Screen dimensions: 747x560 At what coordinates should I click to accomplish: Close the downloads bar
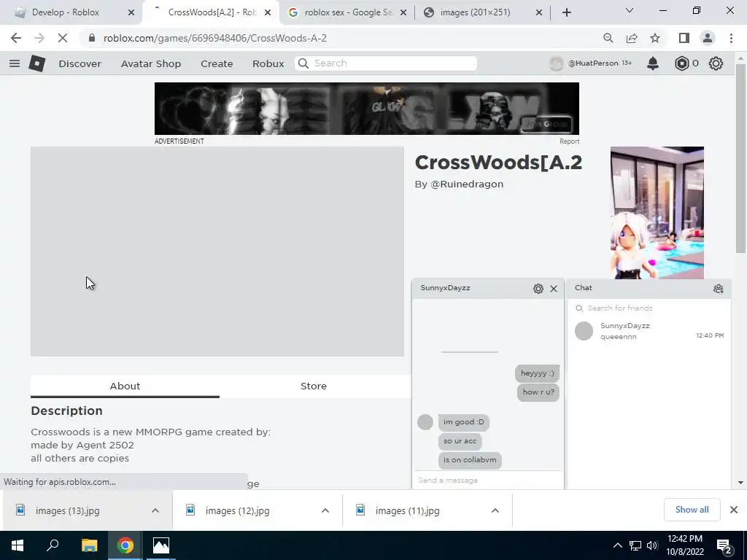(734, 510)
